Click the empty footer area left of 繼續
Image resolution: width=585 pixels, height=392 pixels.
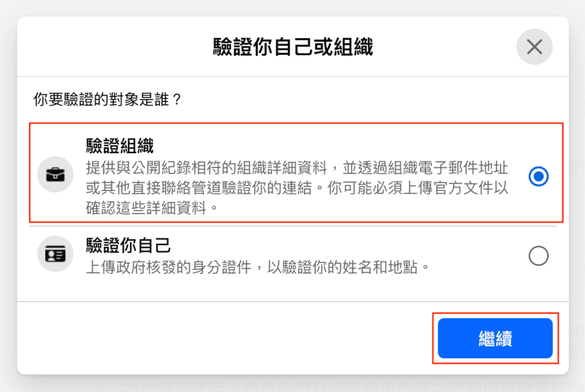[x=229, y=338]
